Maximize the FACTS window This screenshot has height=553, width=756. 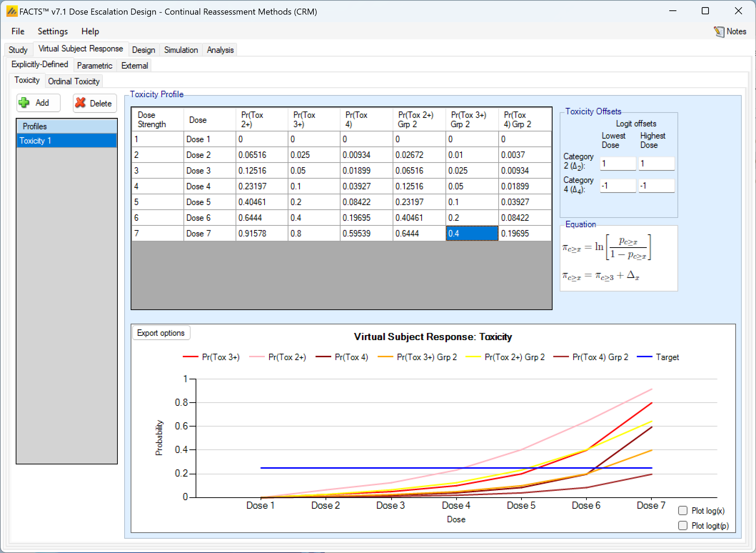pyautogui.click(x=705, y=11)
